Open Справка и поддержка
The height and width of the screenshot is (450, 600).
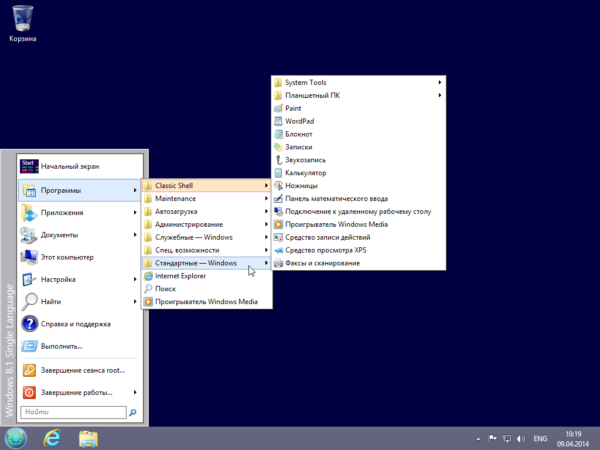[78, 324]
